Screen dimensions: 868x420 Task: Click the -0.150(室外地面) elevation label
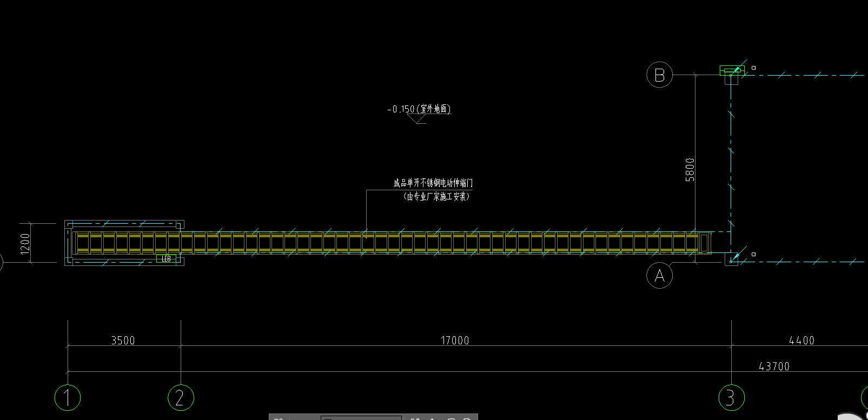(419, 109)
